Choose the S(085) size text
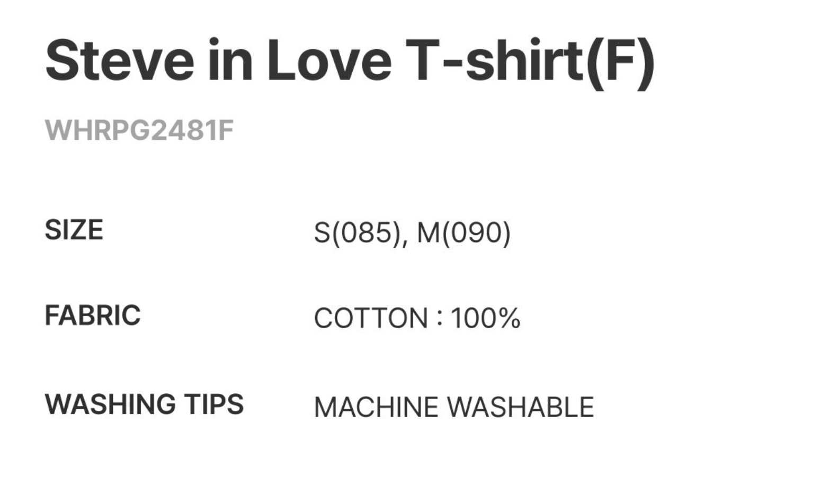 click(x=356, y=233)
